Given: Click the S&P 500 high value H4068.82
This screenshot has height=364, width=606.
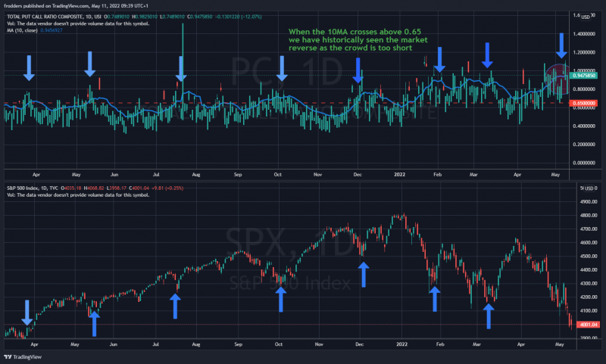Looking at the screenshot, I should 94,188.
